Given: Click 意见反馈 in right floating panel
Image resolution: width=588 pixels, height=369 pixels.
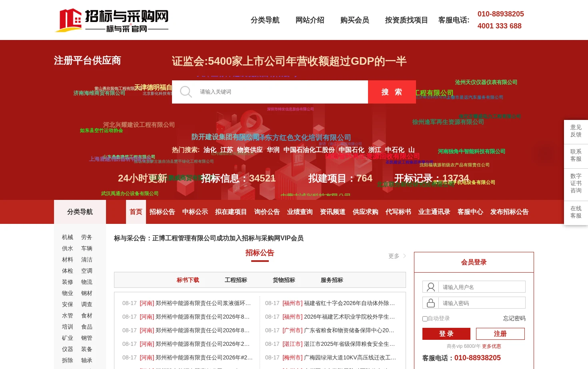Looking at the screenshot, I should click(x=576, y=131).
